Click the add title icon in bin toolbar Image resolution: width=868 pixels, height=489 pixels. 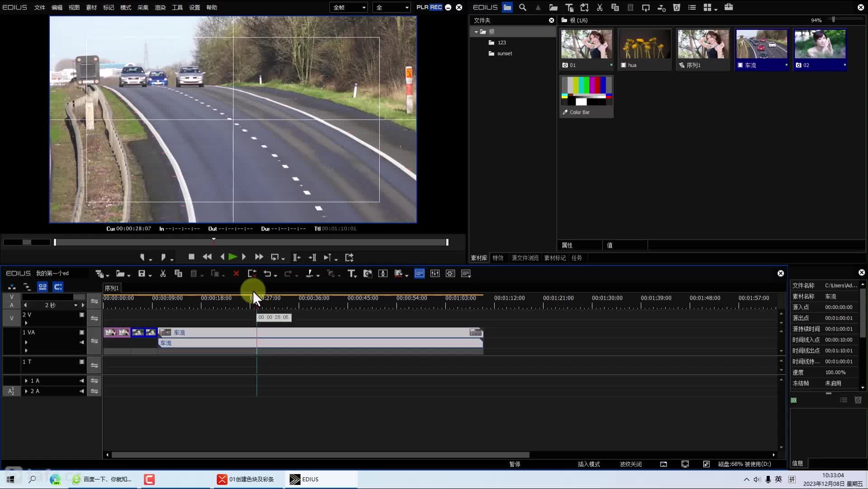[x=569, y=7]
